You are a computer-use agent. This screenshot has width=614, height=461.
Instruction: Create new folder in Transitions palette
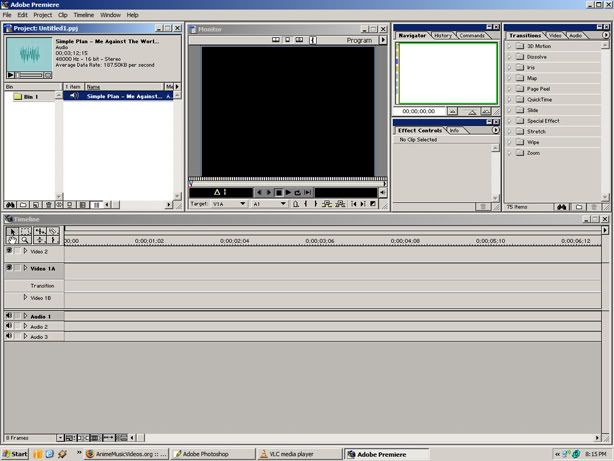click(579, 207)
